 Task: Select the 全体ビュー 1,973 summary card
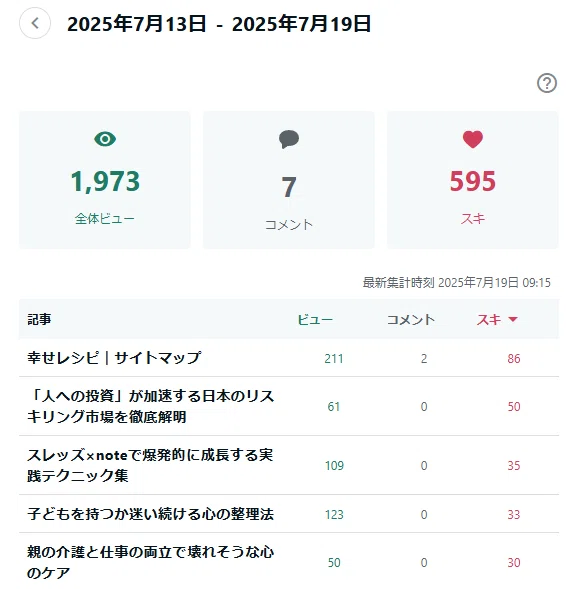pyautogui.click(x=105, y=180)
